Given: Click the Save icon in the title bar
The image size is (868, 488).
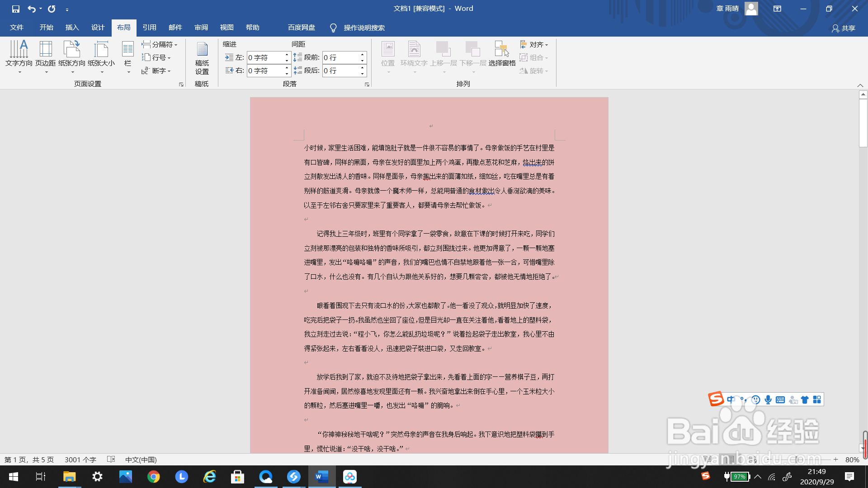Looking at the screenshot, I should pyautogui.click(x=16, y=9).
